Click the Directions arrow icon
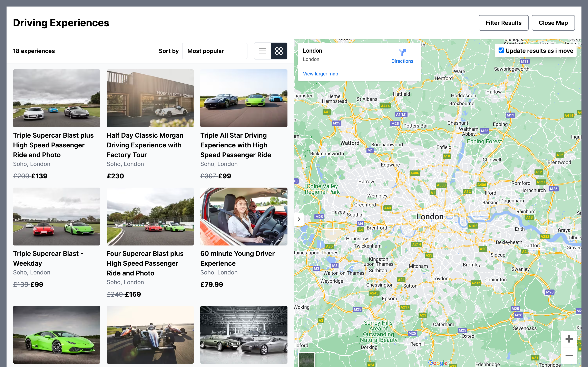The width and height of the screenshot is (588, 367). (x=402, y=52)
